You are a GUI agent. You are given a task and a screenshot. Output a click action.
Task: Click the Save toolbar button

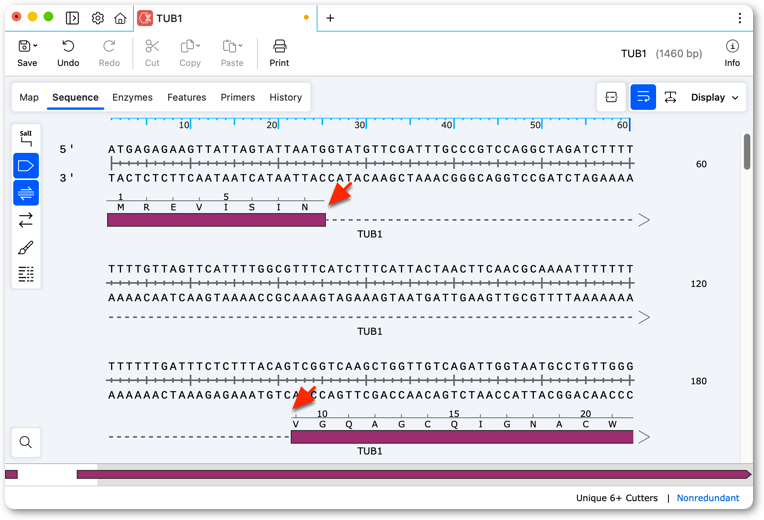point(27,53)
